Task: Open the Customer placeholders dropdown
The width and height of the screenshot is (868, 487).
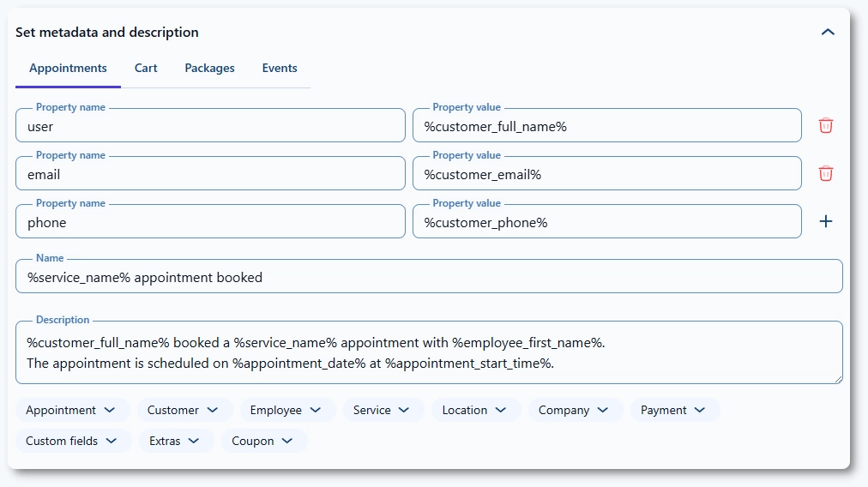Action: (x=184, y=410)
